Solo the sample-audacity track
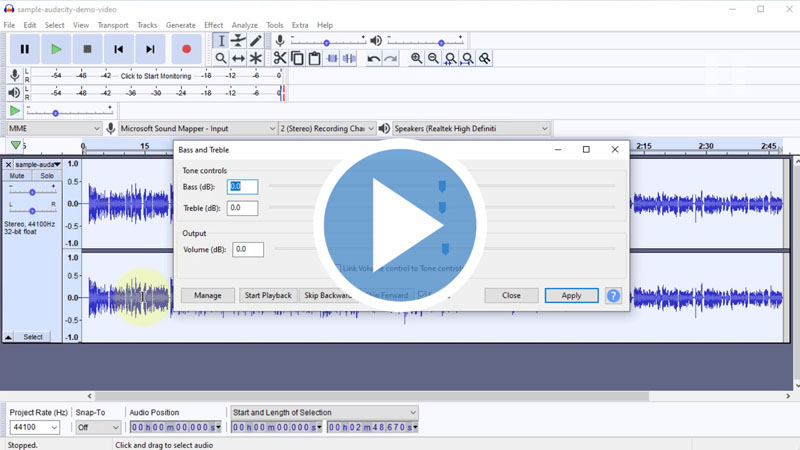This screenshot has height=450, width=800. tap(47, 176)
